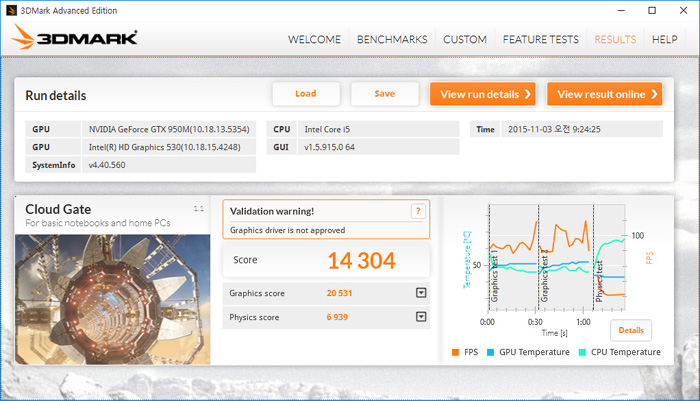This screenshot has width=700, height=401.
Task: Expand the Graphics score details
Action: [x=421, y=293]
